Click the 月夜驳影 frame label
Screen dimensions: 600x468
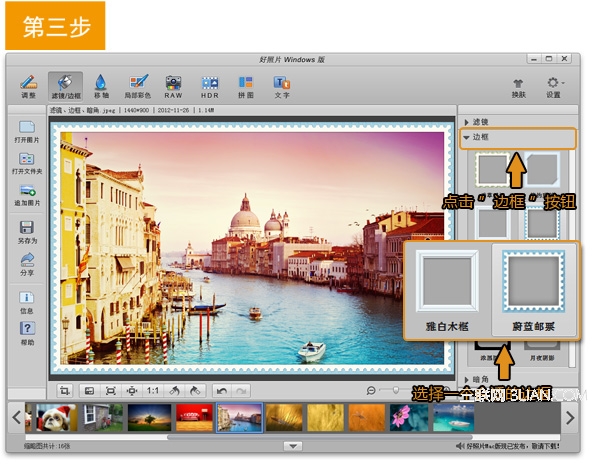pyautogui.click(x=542, y=358)
